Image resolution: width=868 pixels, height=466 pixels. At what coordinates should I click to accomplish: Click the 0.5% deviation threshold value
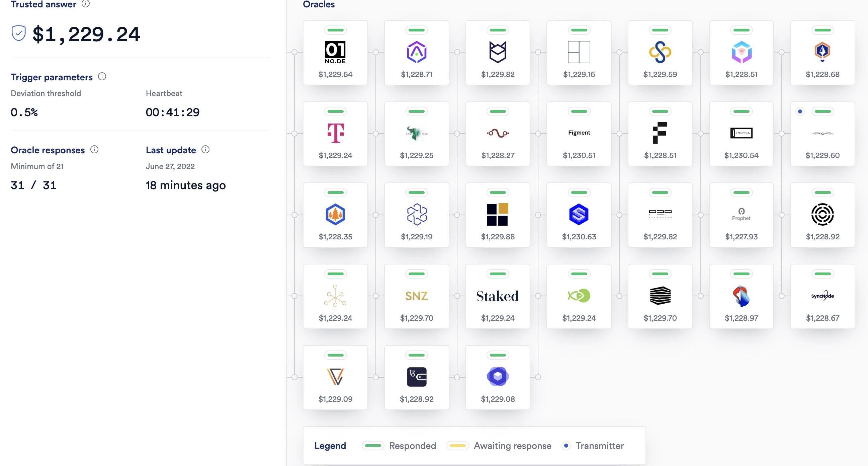(24, 112)
